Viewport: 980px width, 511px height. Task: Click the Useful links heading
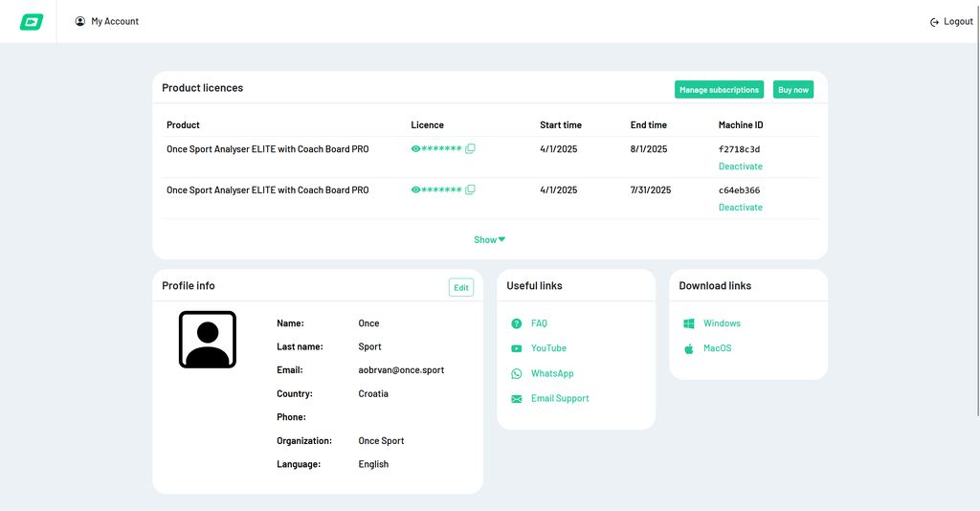click(x=534, y=285)
